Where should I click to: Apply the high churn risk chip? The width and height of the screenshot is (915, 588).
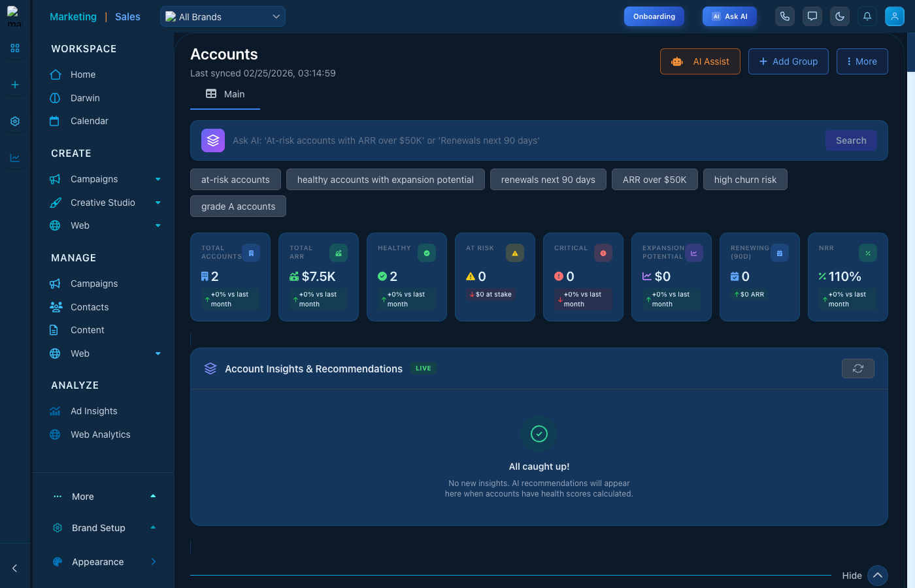(745, 180)
